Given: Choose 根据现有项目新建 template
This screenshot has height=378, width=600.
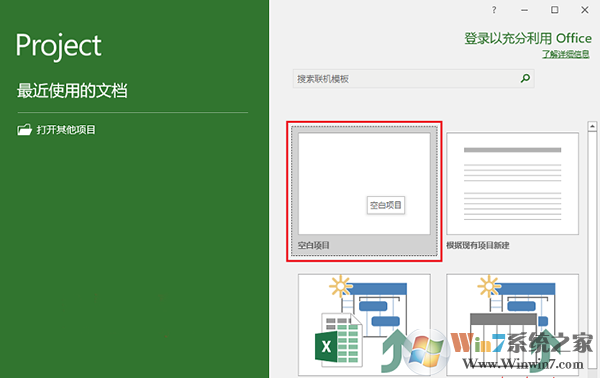Looking at the screenshot, I should pos(512,184).
